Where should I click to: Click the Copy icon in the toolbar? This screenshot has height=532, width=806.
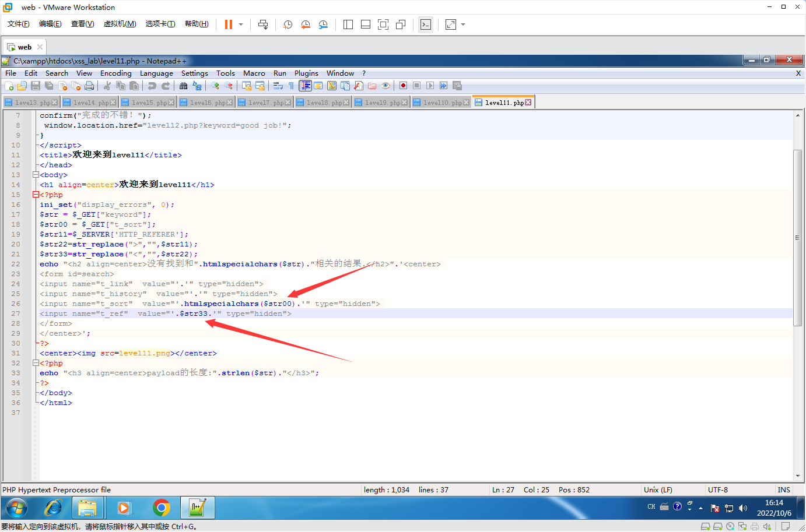pos(121,86)
